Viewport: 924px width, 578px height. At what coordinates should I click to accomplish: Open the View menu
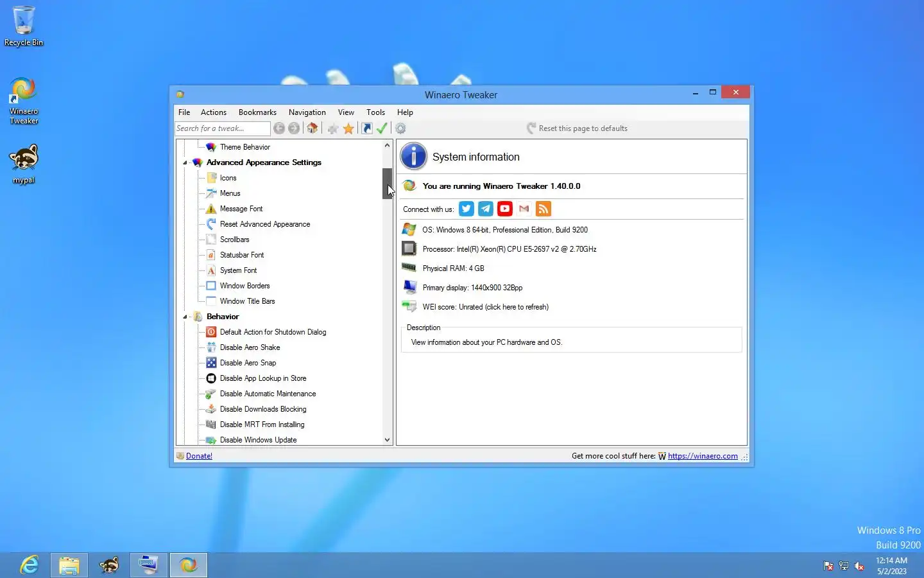coord(346,112)
